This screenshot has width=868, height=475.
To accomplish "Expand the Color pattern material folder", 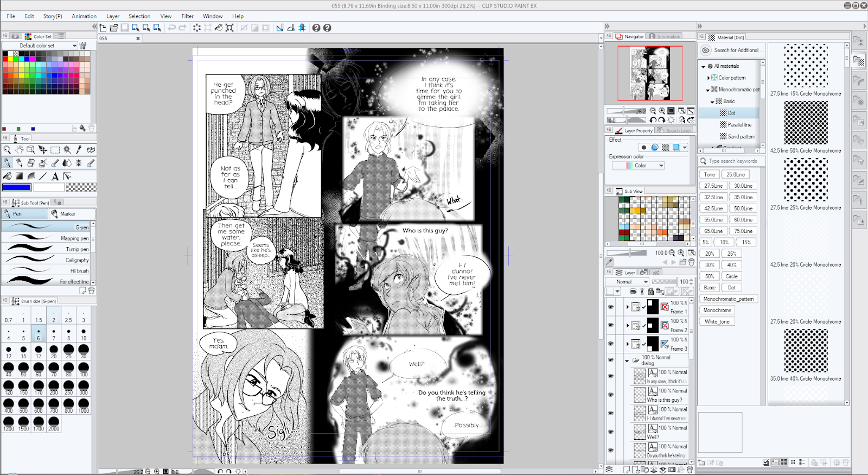I will click(x=709, y=78).
